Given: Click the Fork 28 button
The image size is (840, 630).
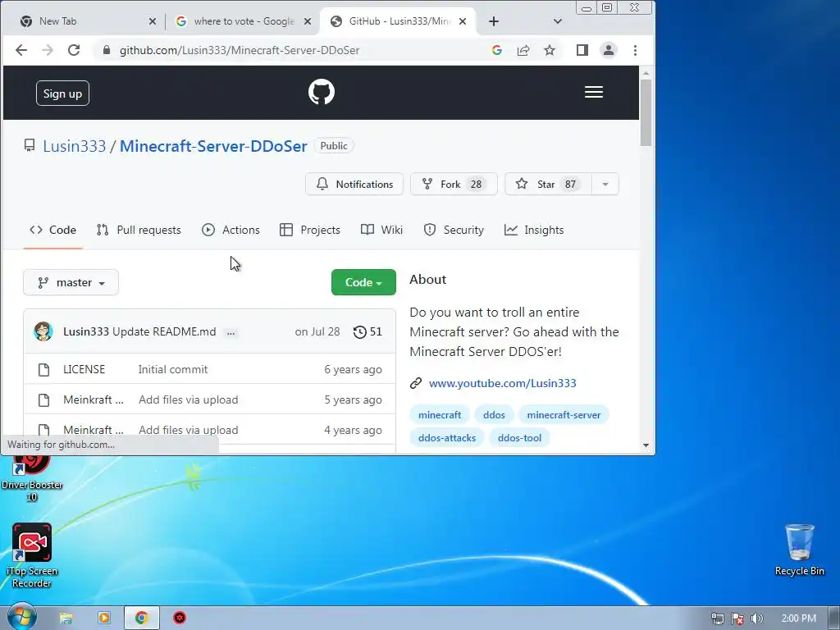Looking at the screenshot, I should 454,185.
